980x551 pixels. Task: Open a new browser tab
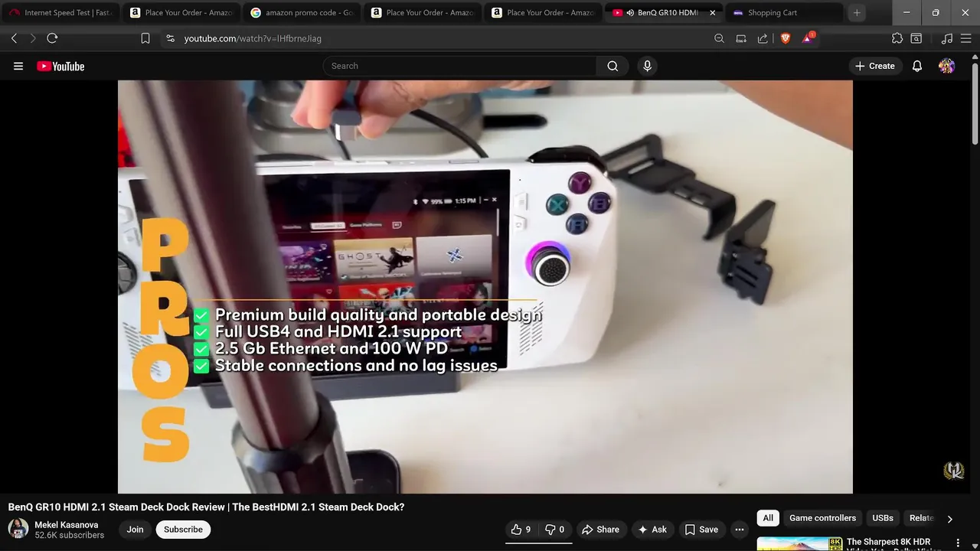pos(857,13)
